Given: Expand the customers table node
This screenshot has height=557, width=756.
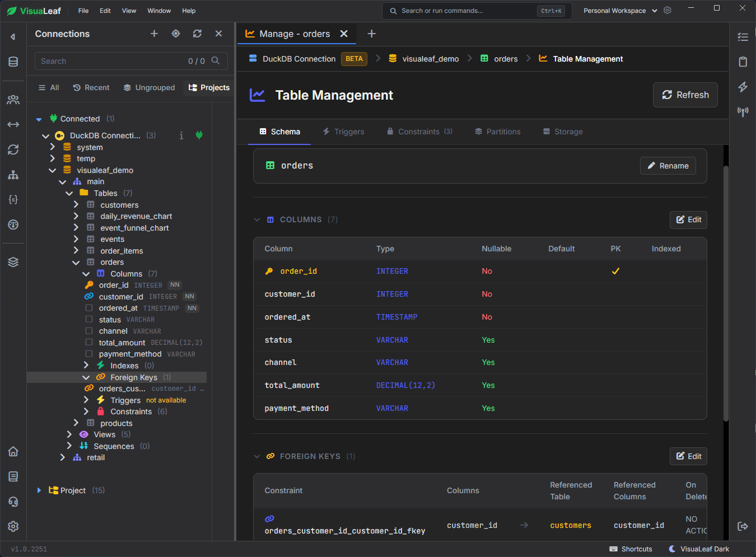Looking at the screenshot, I should point(76,204).
